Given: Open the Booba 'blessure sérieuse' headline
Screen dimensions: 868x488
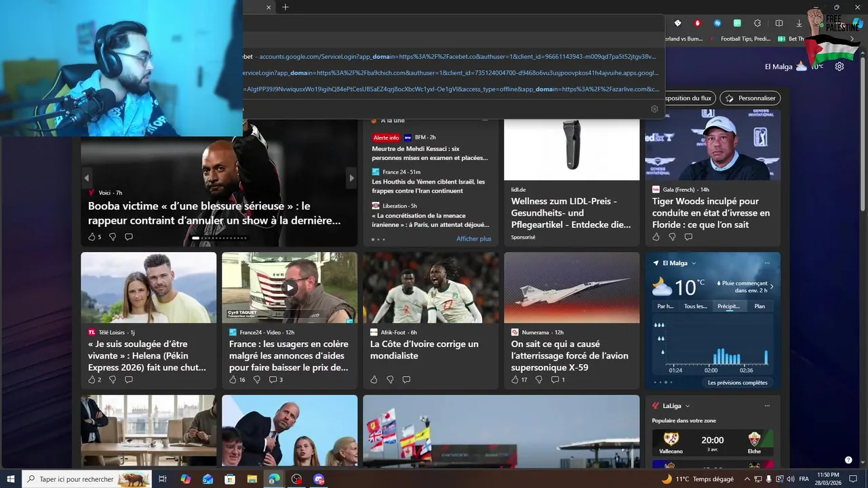Looking at the screenshot, I should pyautogui.click(x=214, y=213).
